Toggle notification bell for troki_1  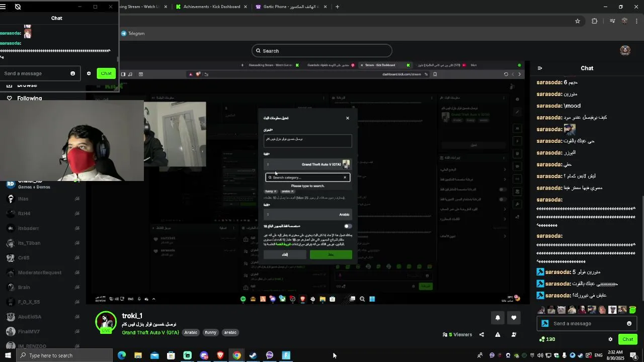(498, 318)
